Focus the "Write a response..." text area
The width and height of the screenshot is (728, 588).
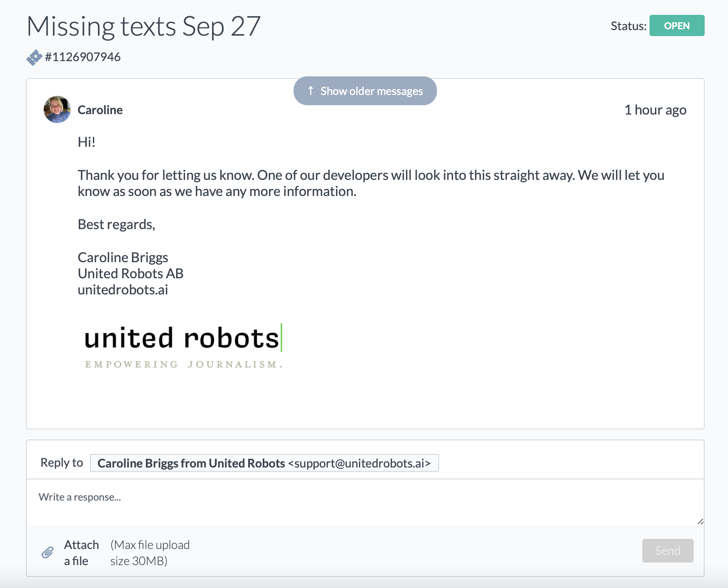pos(365,502)
